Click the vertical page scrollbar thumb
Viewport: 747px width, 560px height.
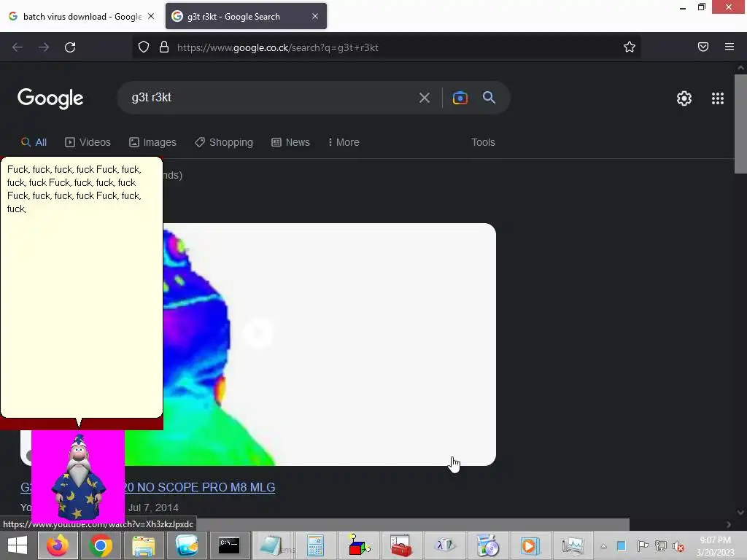(x=740, y=124)
